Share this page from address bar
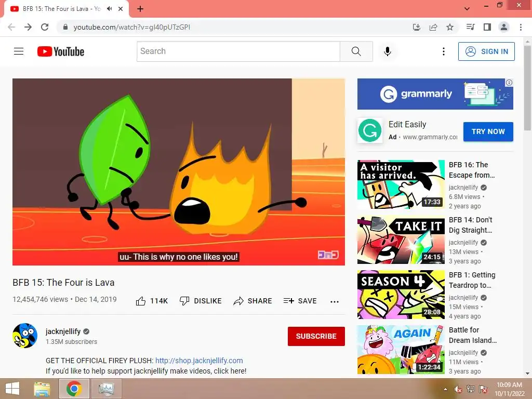The width and height of the screenshot is (532, 399). (433, 27)
